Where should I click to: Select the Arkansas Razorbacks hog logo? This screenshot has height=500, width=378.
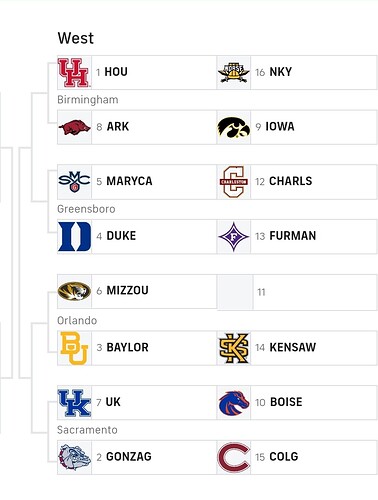tap(75, 127)
